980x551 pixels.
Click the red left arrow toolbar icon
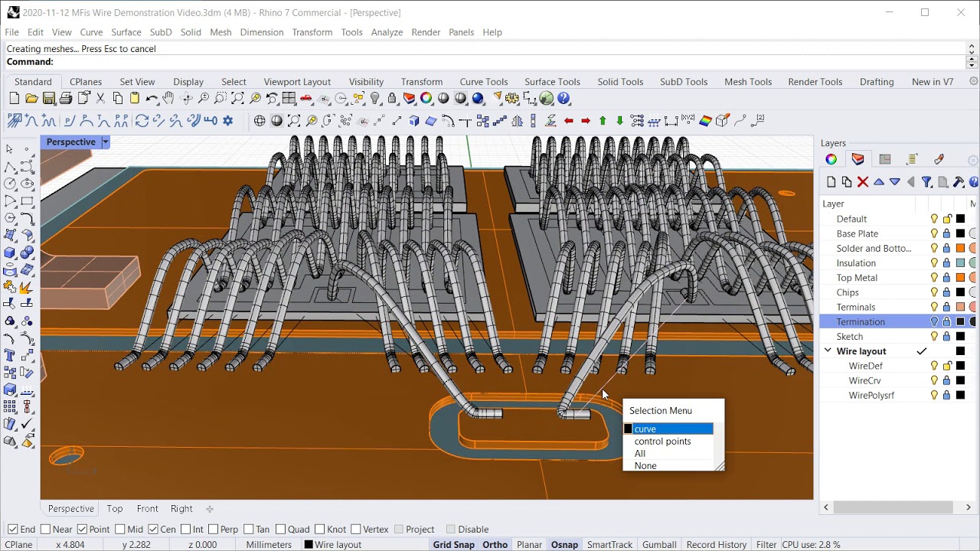point(569,121)
